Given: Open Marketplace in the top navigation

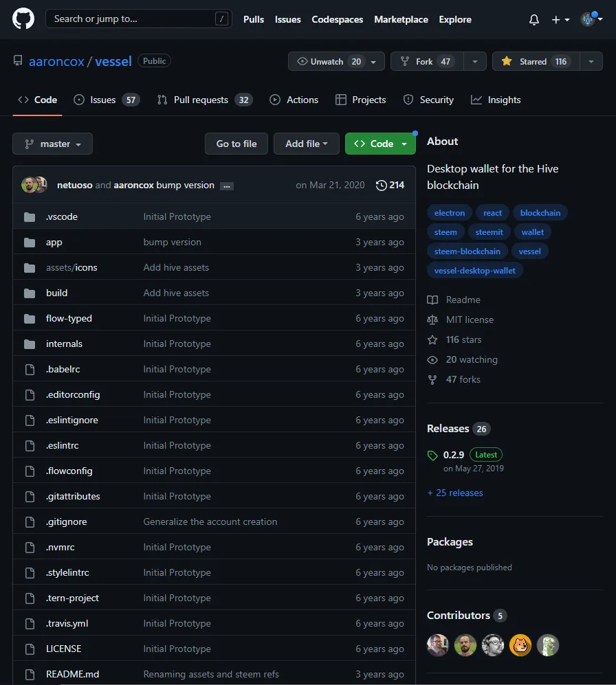Looking at the screenshot, I should click(401, 20).
